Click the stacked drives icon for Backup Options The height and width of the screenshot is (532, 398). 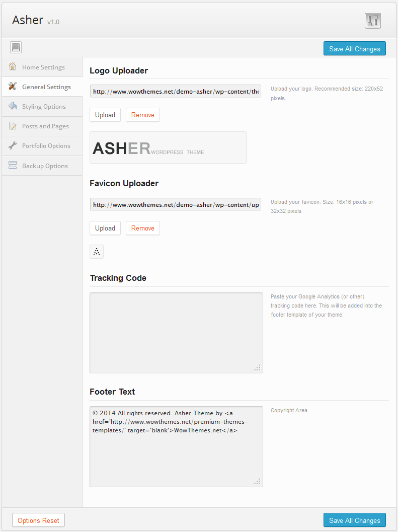[x=13, y=165]
